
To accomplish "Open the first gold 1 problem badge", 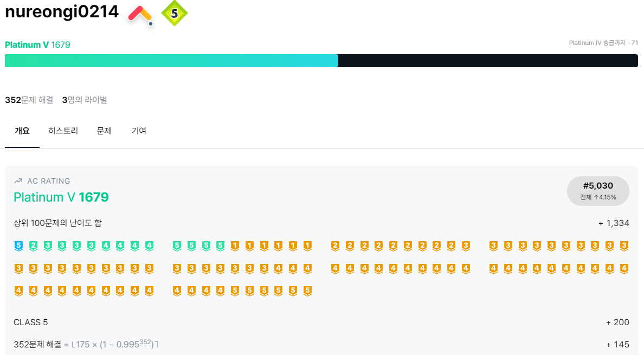I will tap(235, 246).
